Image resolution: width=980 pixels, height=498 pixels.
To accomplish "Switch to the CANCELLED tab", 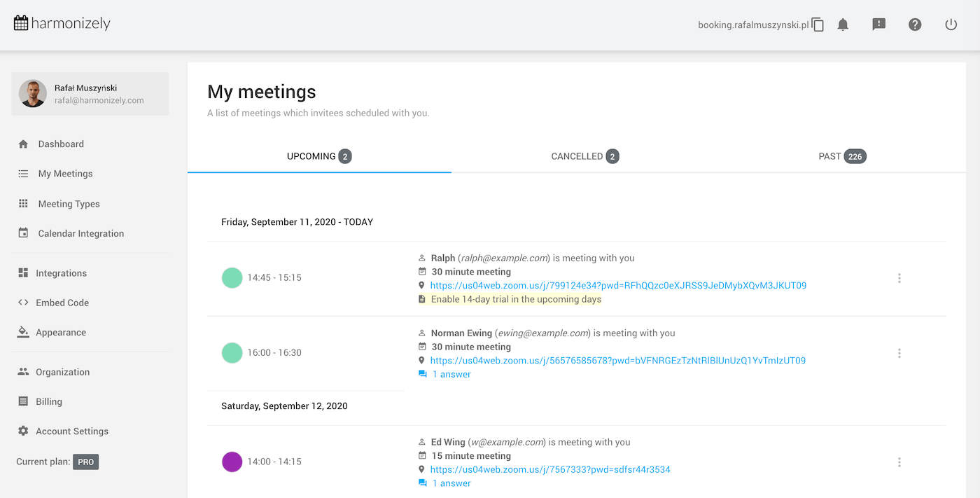I will (585, 156).
